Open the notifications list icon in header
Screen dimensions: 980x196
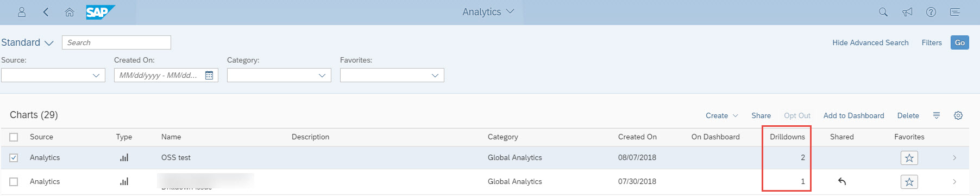[x=955, y=12]
